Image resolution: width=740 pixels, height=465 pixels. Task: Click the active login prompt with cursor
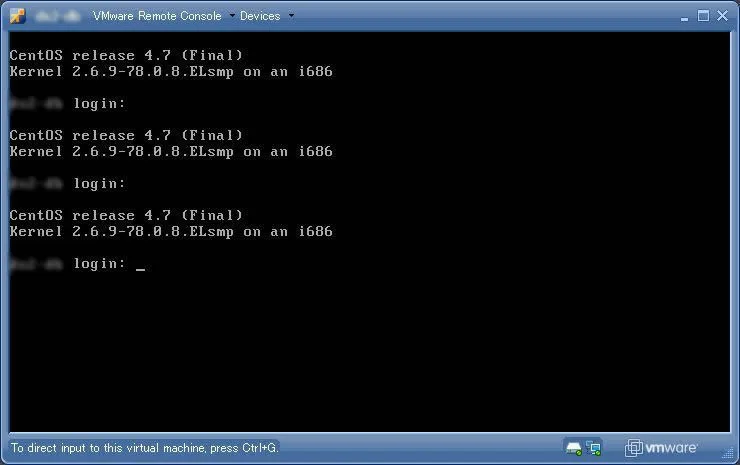click(x=100, y=264)
